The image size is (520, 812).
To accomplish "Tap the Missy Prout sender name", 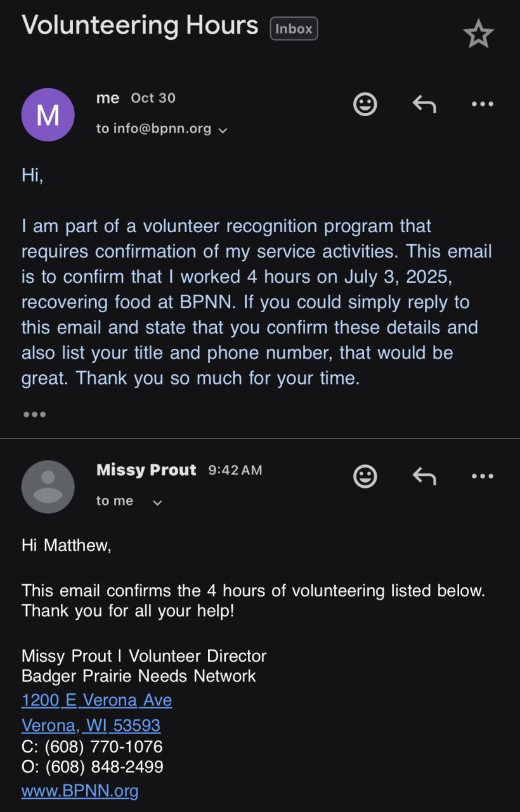I will coord(146,470).
